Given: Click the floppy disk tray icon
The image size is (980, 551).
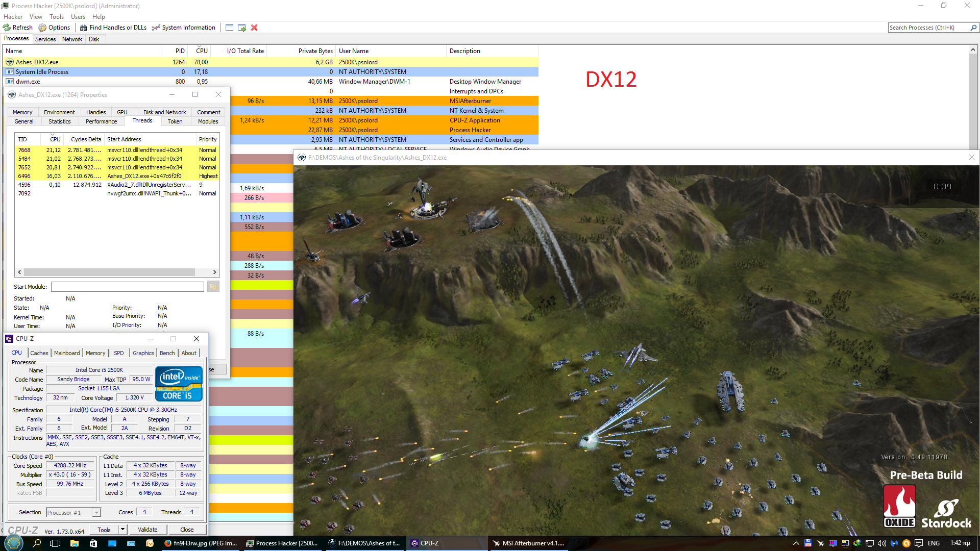Looking at the screenshot, I should point(808,543).
